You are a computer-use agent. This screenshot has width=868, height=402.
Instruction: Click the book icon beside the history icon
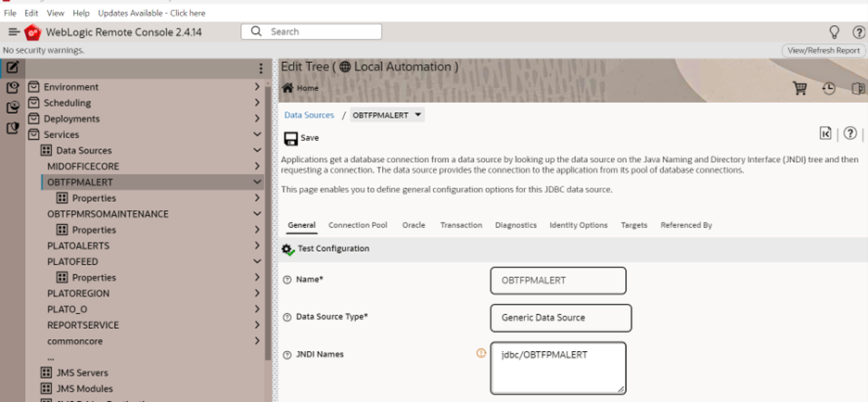[x=858, y=89]
